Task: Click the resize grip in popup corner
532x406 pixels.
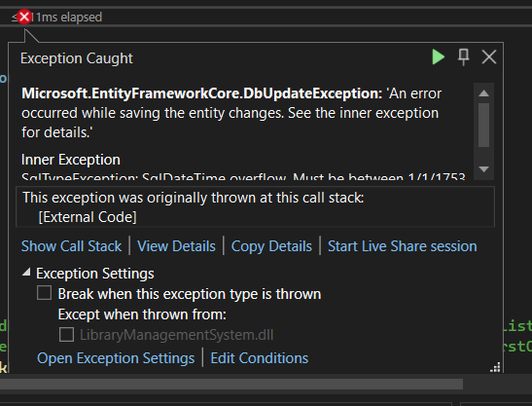Action: 496,368
